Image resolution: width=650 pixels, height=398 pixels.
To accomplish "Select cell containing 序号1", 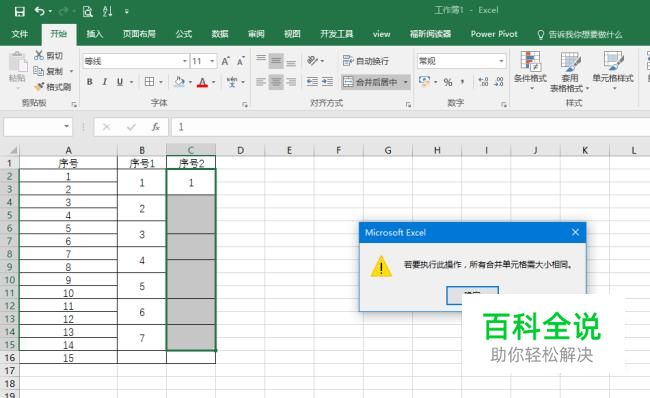I will click(x=142, y=163).
